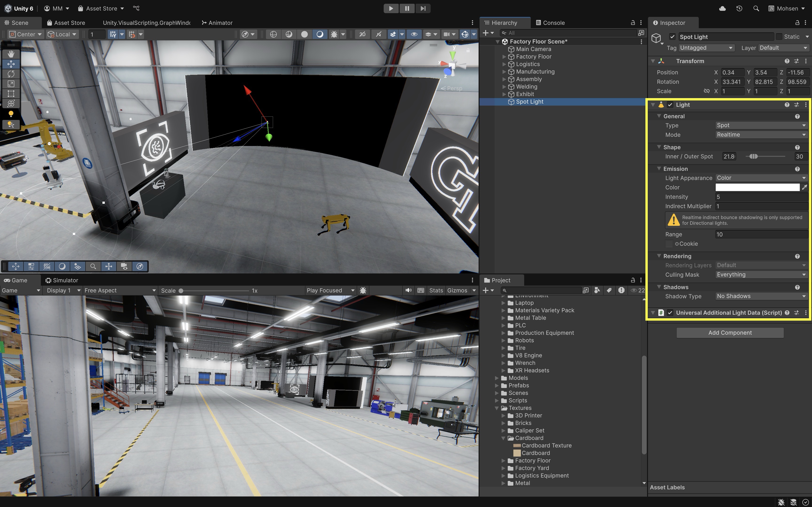The width and height of the screenshot is (812, 507).
Task: Click the Step frame button
Action: click(423, 8)
